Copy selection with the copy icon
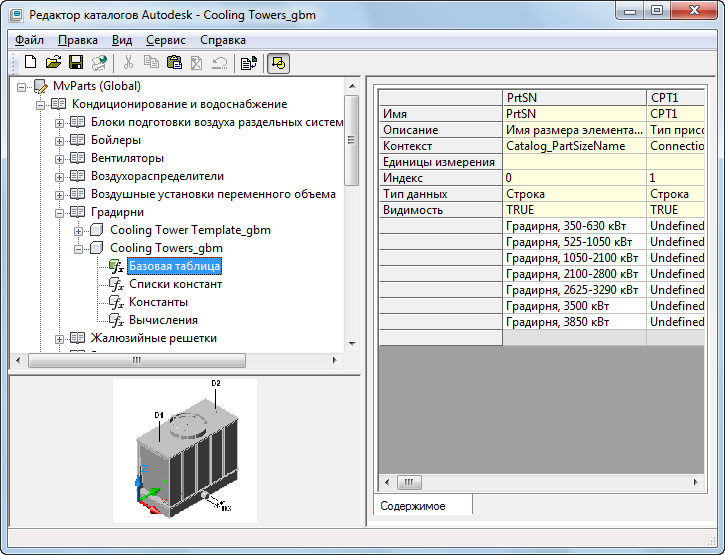725x555 pixels. tap(151, 62)
